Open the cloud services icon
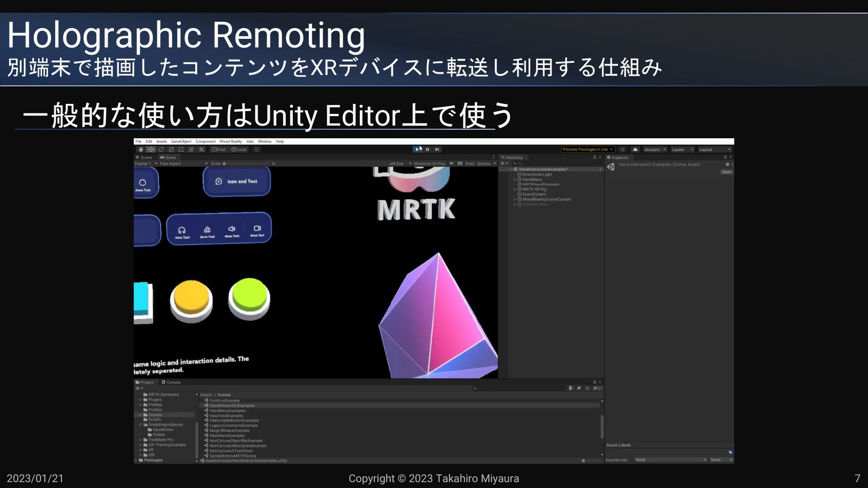The width and height of the screenshot is (868, 488). pyautogui.click(x=635, y=150)
